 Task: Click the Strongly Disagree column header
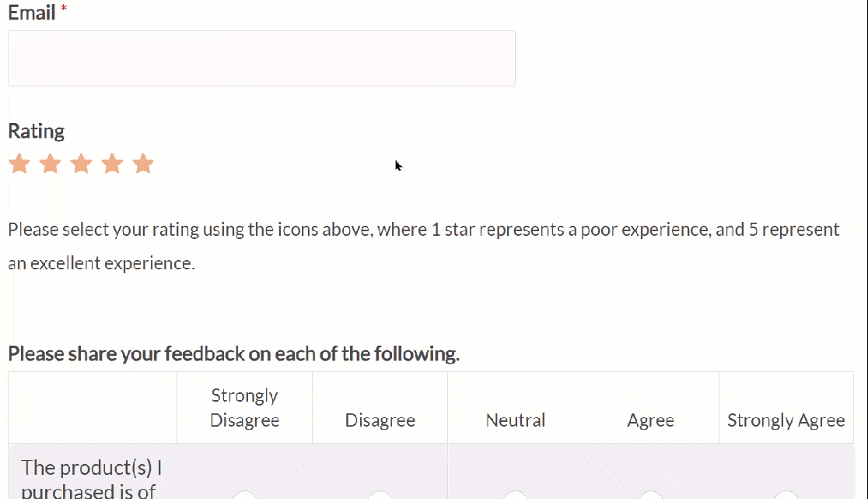244,407
